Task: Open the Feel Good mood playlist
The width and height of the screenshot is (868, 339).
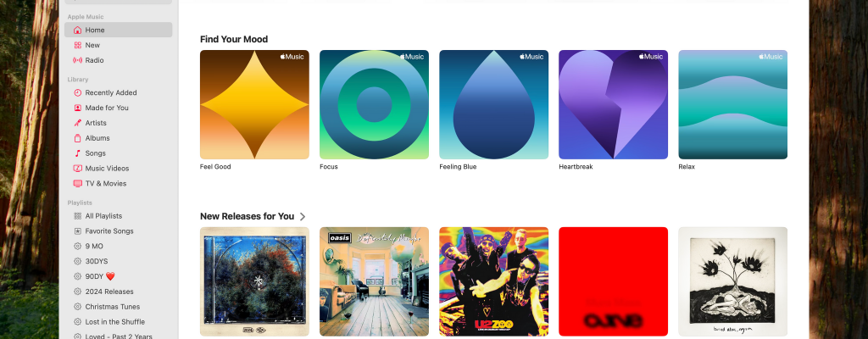Action: 254,105
